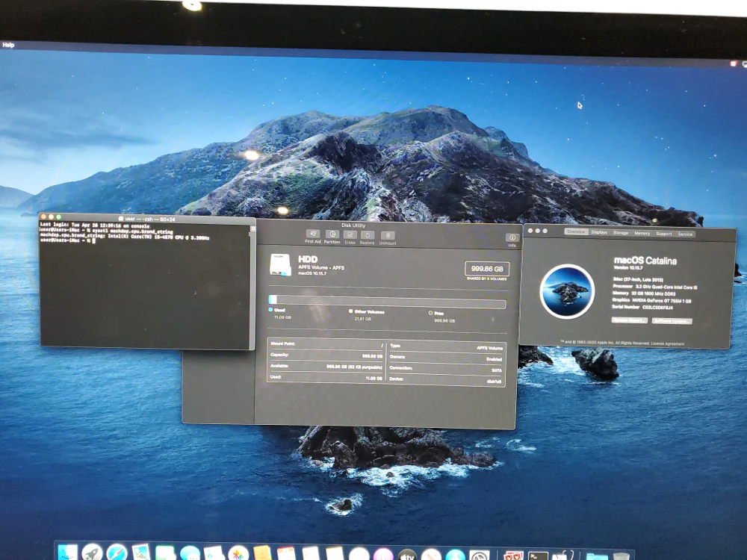747x560 pixels.
Task: Open FaceTime from the Dock
Action: [x=164, y=553]
